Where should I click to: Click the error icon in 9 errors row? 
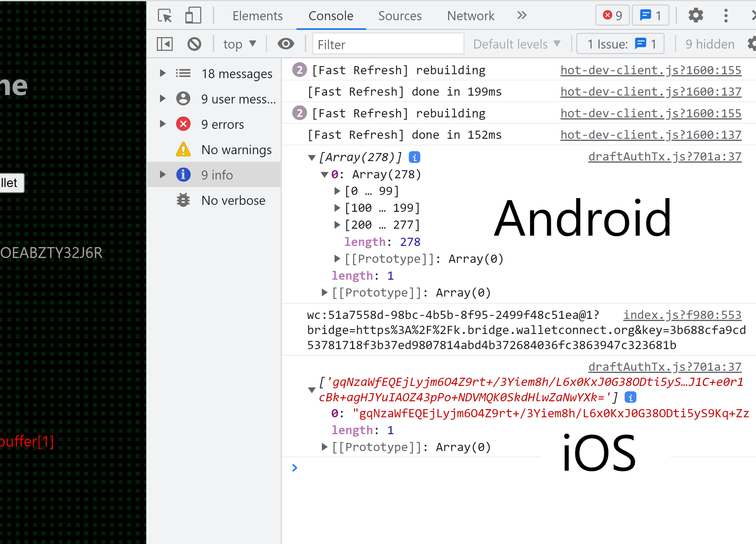[183, 124]
